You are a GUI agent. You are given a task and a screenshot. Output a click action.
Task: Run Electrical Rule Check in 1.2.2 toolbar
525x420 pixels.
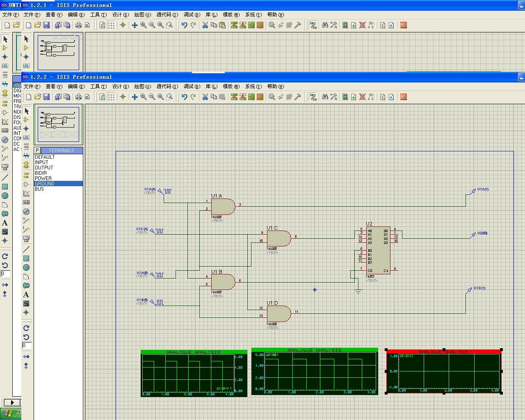point(391,97)
